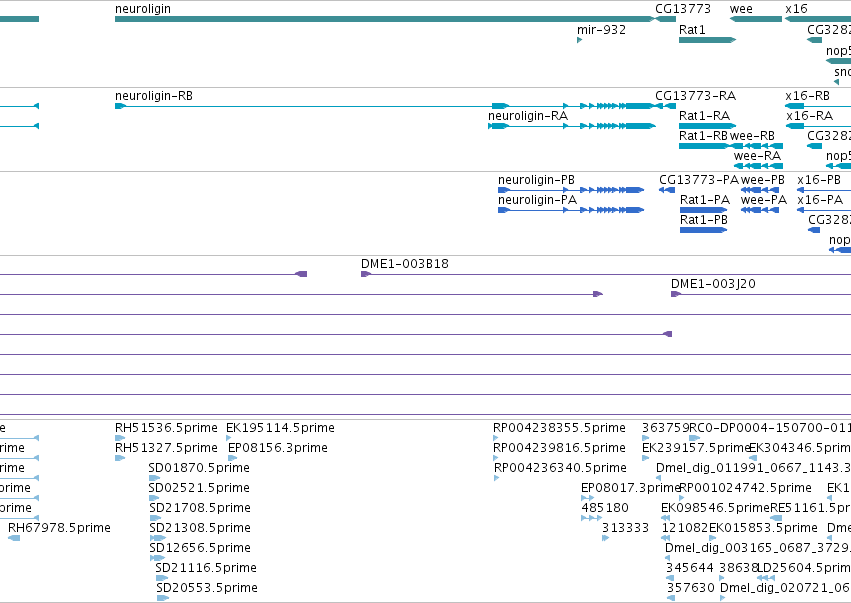Screen dimensions: 851x603
Task: Click the RC0-DP0004-150700 EST label
Action: [x=770, y=428]
